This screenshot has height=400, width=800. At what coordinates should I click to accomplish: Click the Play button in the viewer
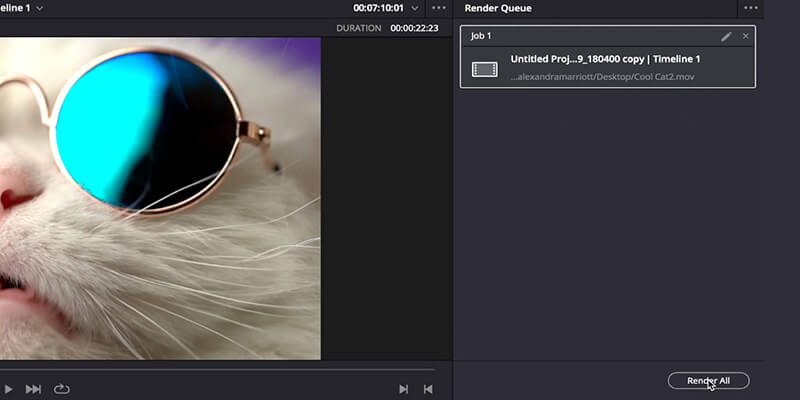(8, 389)
